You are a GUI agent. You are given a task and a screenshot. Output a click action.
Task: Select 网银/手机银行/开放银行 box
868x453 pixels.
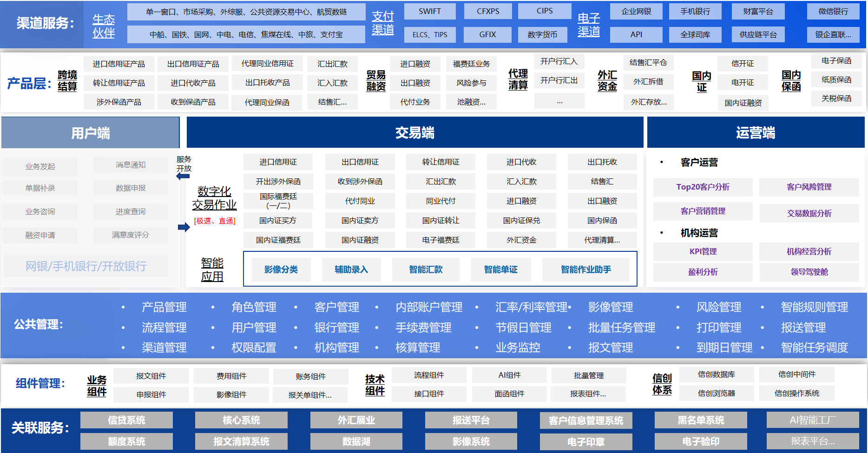(x=86, y=266)
